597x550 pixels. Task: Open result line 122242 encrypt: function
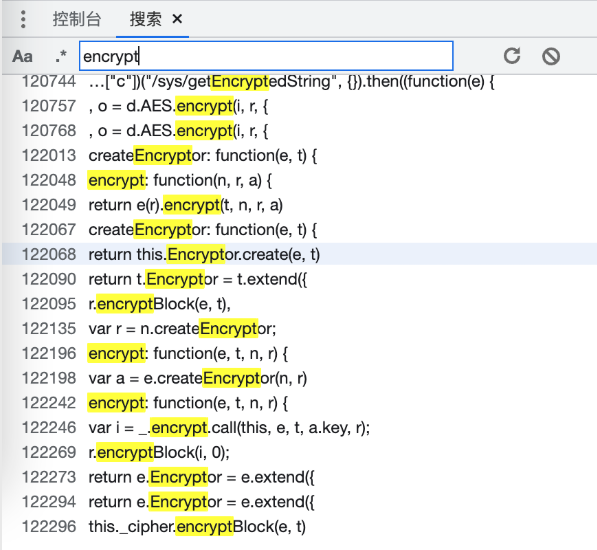pyautogui.click(x=299, y=403)
